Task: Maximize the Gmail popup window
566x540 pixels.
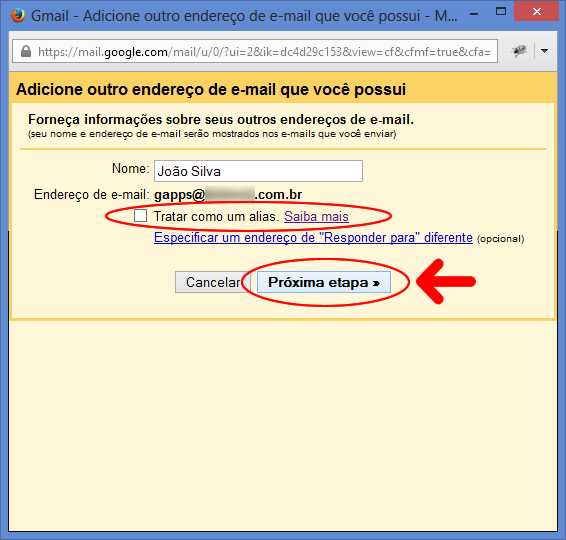Action: pos(501,12)
